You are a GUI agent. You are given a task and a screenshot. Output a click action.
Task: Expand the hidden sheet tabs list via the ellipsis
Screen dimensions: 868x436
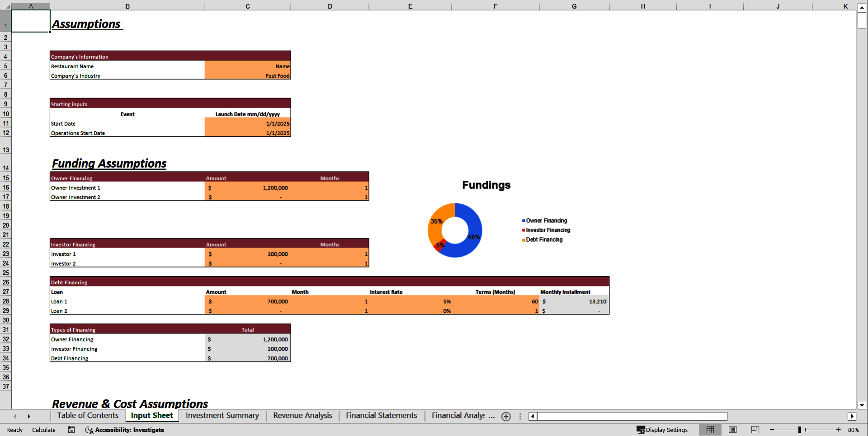pyautogui.click(x=520, y=416)
